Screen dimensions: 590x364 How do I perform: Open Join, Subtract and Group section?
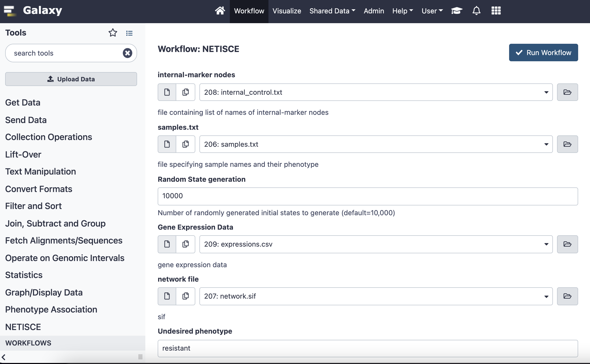[x=55, y=223]
